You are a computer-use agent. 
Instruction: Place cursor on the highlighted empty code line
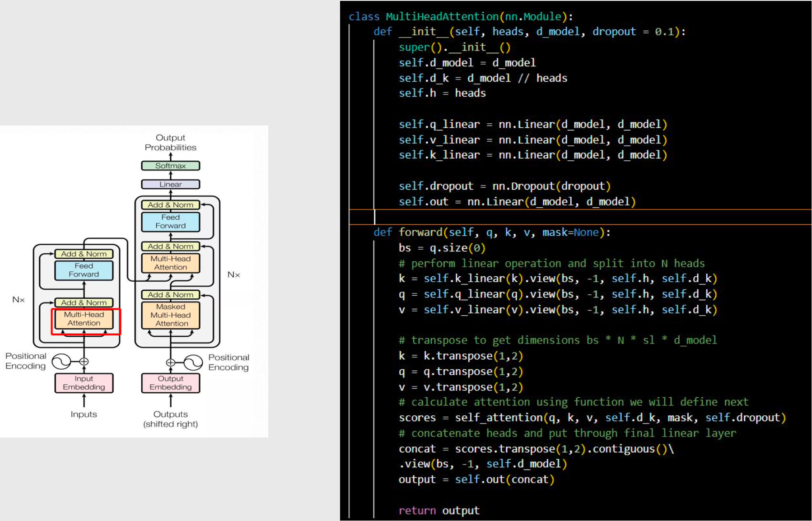tap(580, 217)
